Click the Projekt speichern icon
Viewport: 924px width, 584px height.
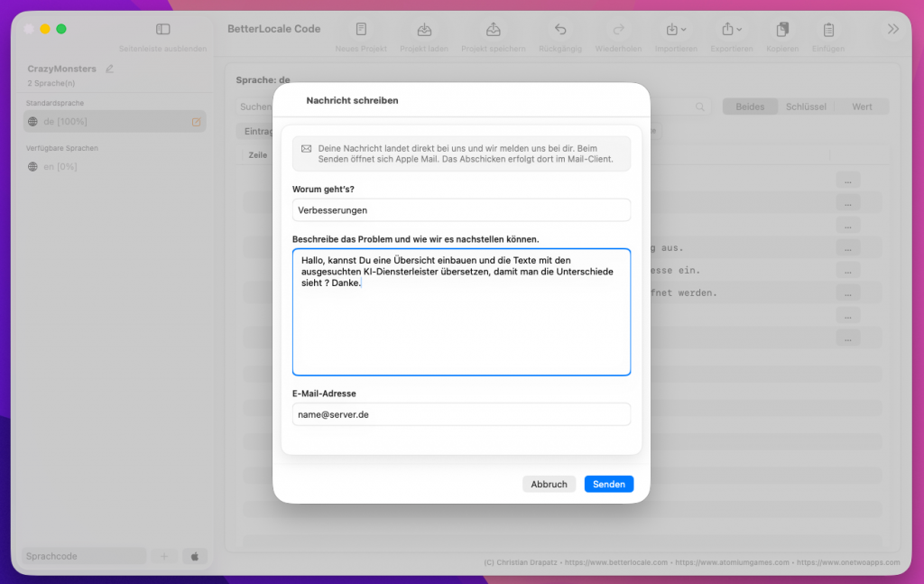pyautogui.click(x=493, y=30)
